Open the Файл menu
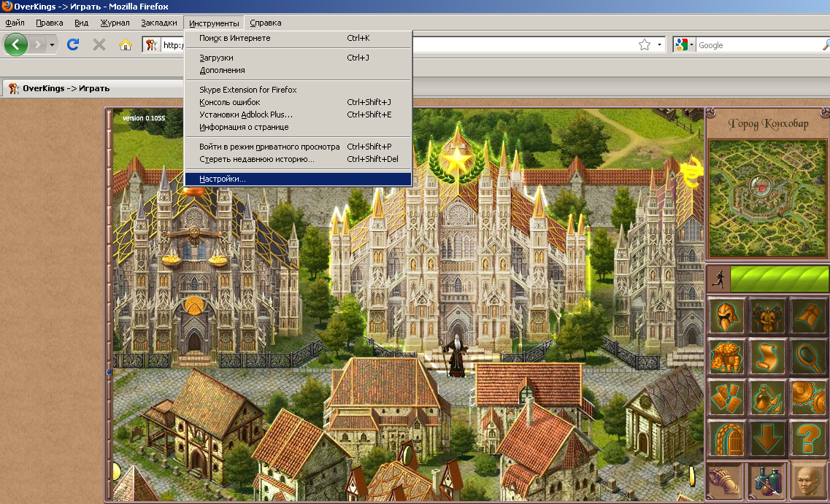This screenshot has height=504, width=830. coord(15,23)
